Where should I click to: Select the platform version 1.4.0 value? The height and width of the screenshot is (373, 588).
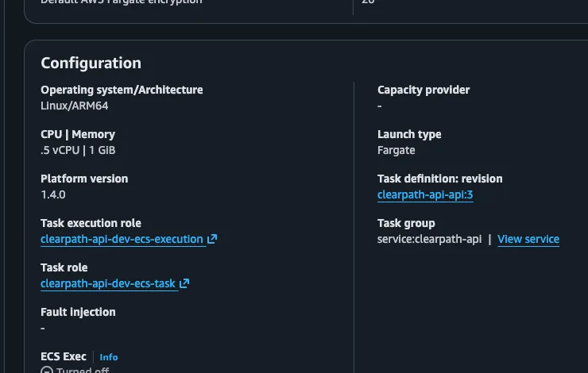[53, 194]
